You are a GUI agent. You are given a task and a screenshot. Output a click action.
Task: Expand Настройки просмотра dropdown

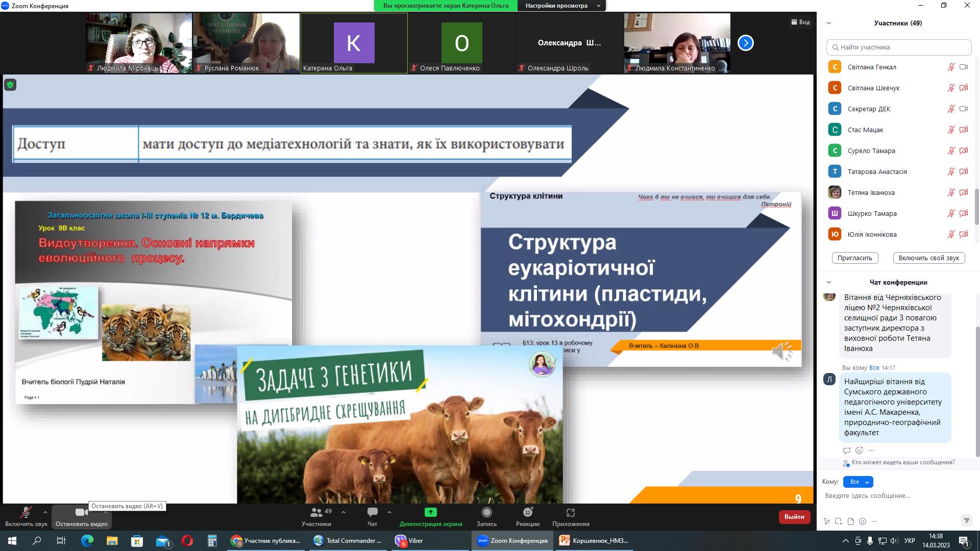pyautogui.click(x=561, y=6)
